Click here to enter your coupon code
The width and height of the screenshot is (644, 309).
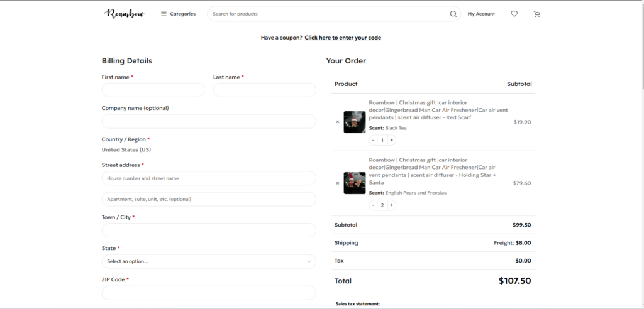click(x=343, y=38)
